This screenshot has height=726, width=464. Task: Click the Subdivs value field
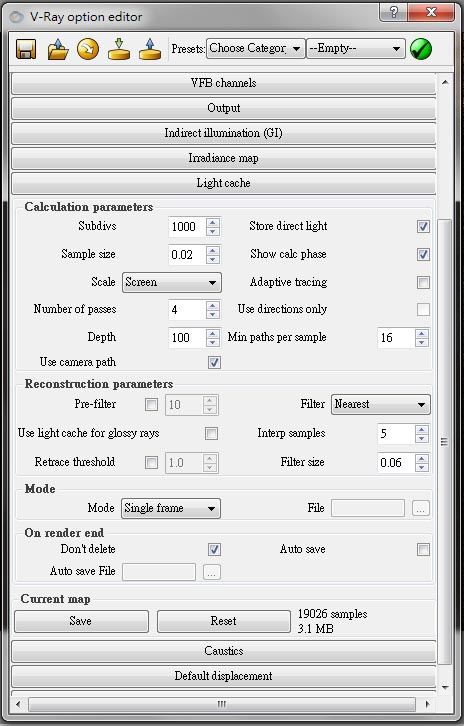[x=187, y=227]
